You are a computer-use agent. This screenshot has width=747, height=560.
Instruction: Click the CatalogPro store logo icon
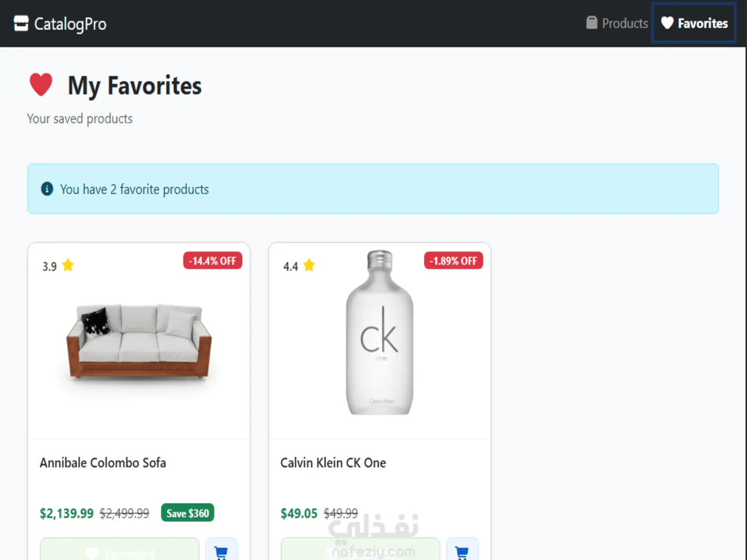click(x=21, y=23)
